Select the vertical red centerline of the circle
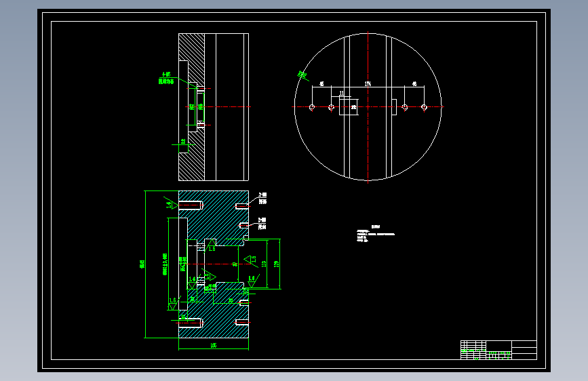Viewport: 588px width, 381px height. point(368,107)
